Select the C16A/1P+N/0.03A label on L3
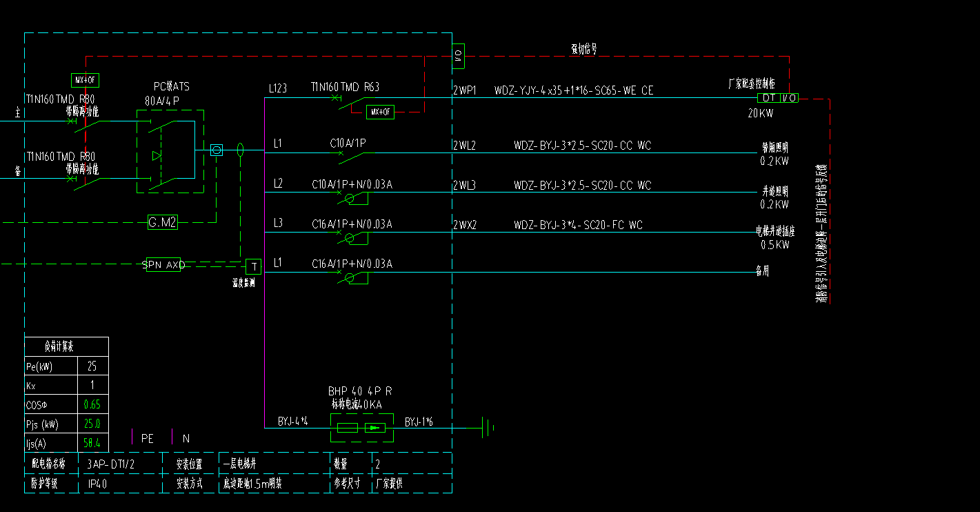Viewport: 980px width, 512px height. (x=352, y=224)
